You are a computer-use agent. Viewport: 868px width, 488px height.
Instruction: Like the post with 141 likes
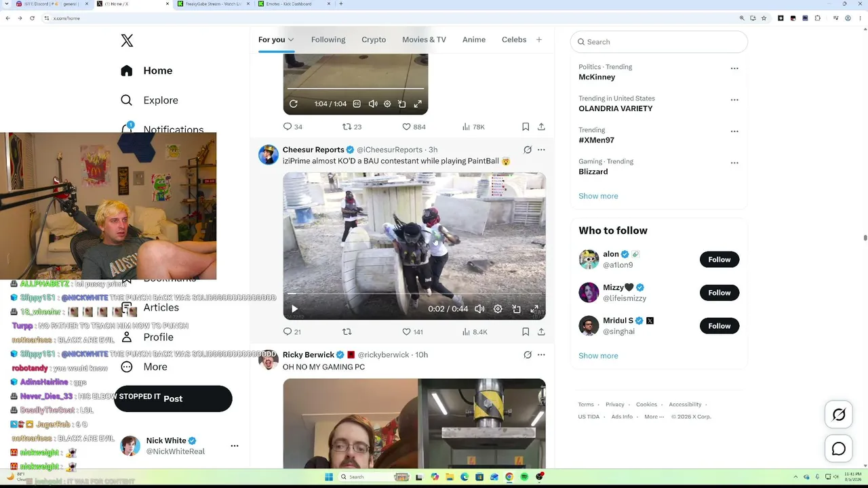[412, 331]
